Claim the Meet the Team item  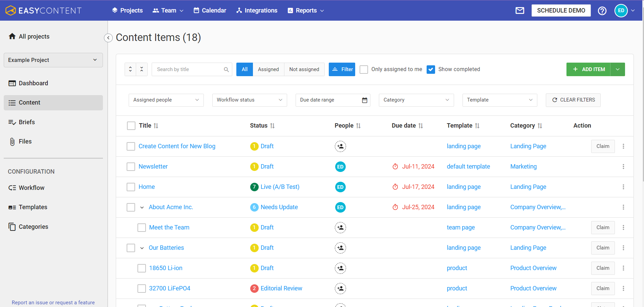click(x=603, y=227)
